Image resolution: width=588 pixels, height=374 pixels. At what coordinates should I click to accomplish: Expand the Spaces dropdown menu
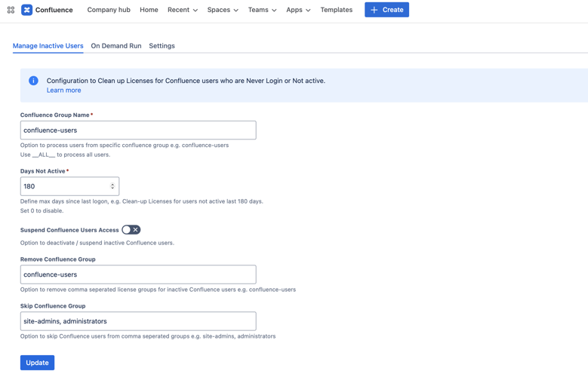223,10
